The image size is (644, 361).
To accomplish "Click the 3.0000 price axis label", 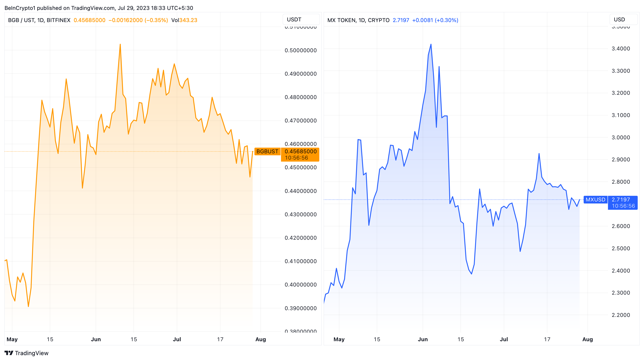I will click(x=621, y=138).
